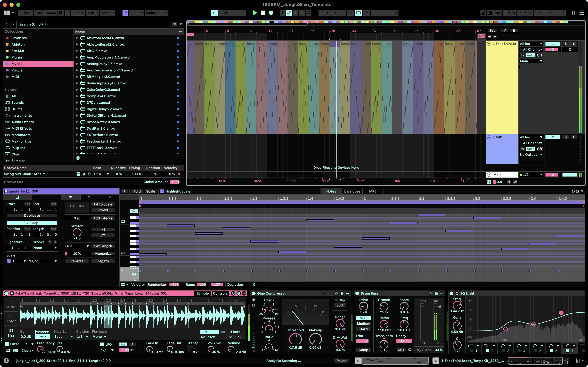Click the transport Stop button
The image size is (588, 367).
coord(263,13)
